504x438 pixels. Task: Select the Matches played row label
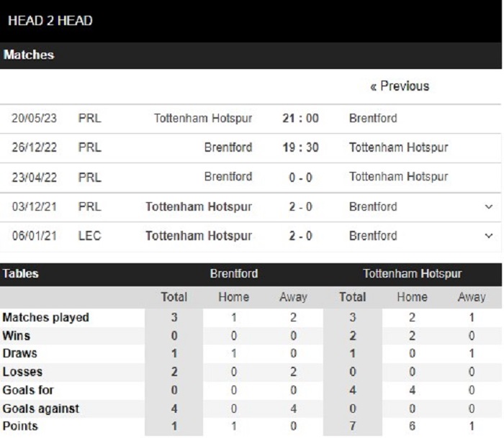point(46,317)
